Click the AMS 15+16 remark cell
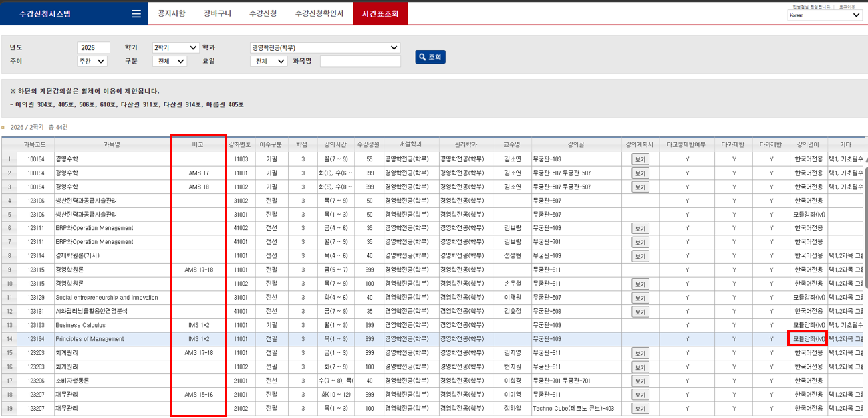Screen dimensions: 868x418 tap(198, 395)
